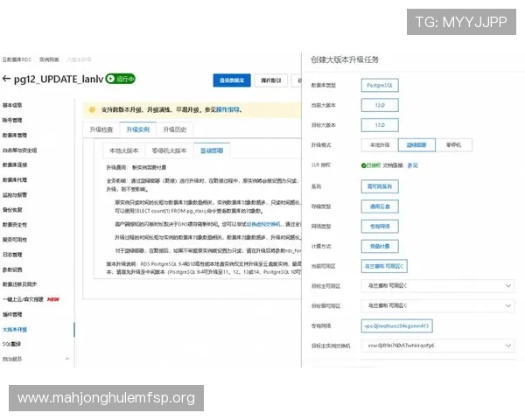
Task: Click the red NEW badge in sidebar
Action: (x=52, y=299)
